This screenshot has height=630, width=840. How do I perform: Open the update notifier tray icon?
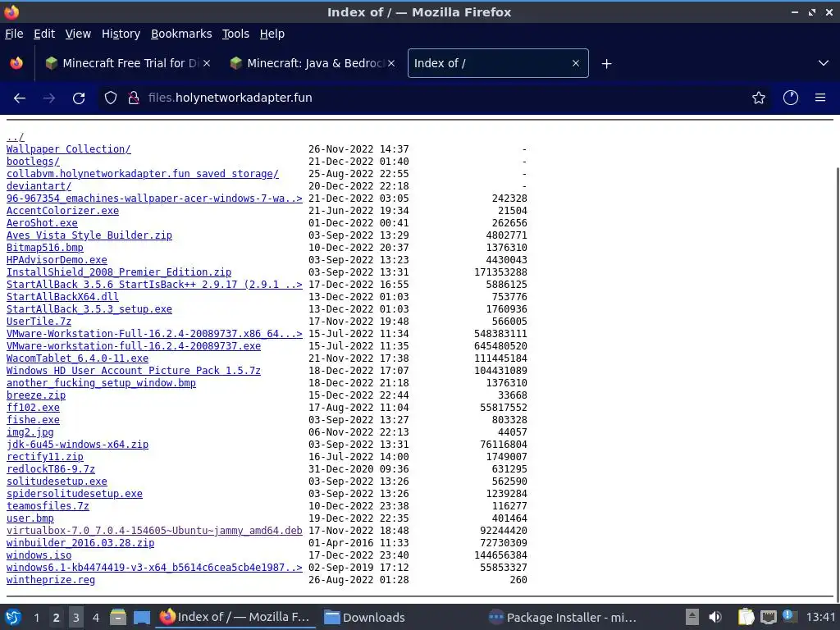pyautogui.click(x=789, y=617)
